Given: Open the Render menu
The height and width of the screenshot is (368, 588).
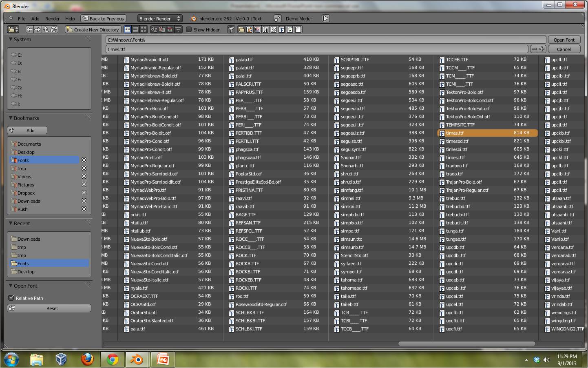Looking at the screenshot, I should [x=52, y=19].
